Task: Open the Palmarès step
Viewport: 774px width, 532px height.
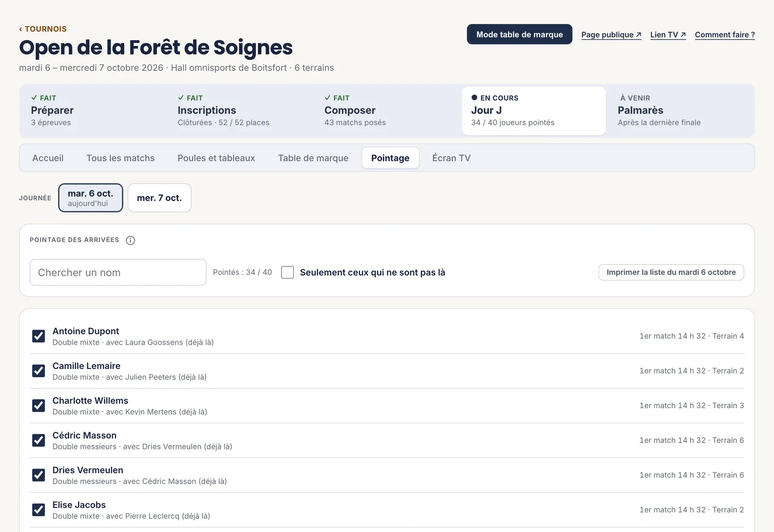Action: coord(680,111)
